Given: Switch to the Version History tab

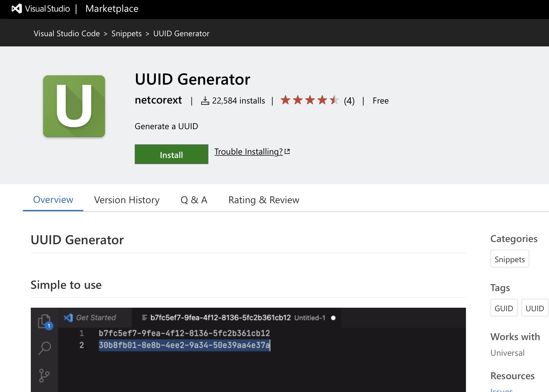Looking at the screenshot, I should (127, 200).
